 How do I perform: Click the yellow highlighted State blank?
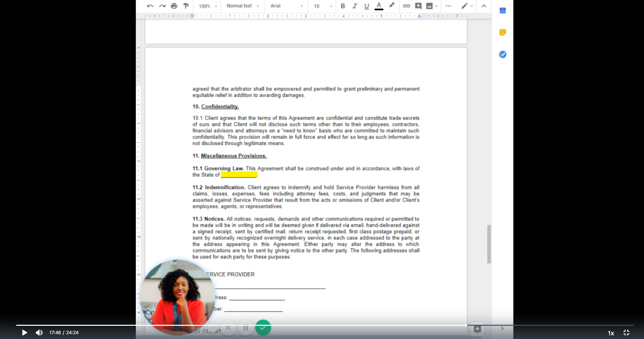(239, 175)
